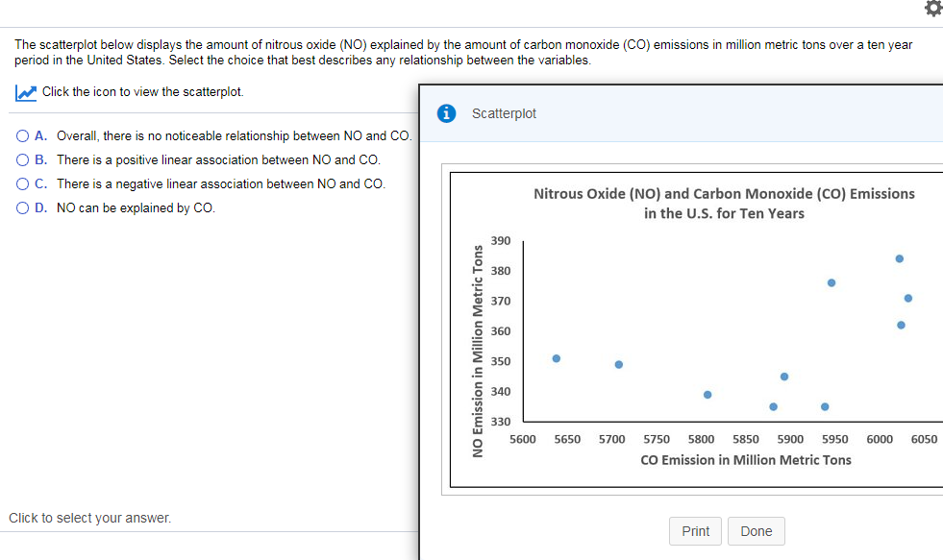The height and width of the screenshot is (560, 943).
Task: Select the radio button for choice C
Action: (x=21, y=183)
